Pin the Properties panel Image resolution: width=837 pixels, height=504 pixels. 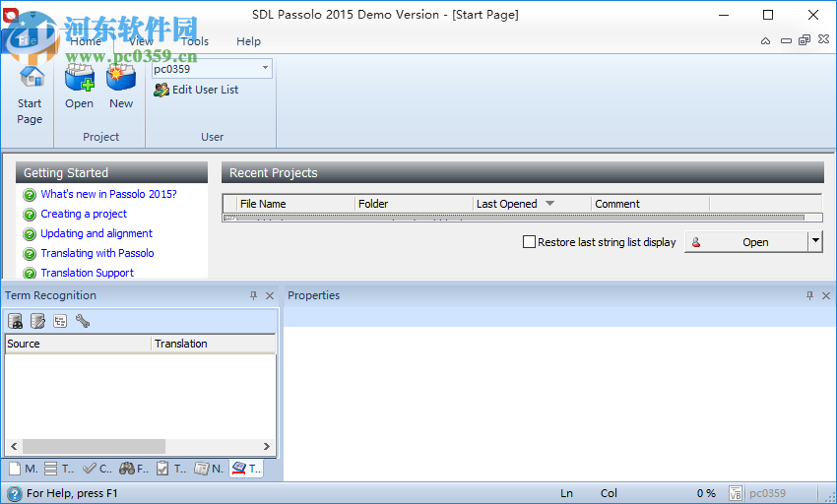coord(809,295)
